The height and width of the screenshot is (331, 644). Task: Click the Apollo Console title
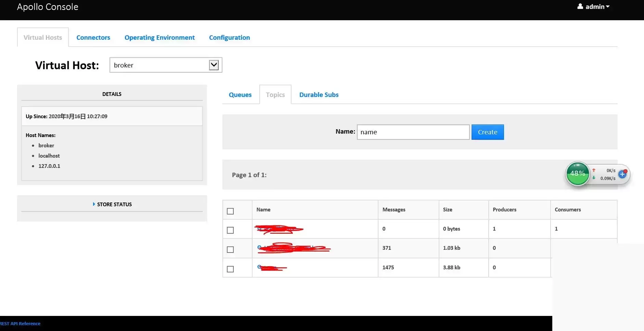48,7
